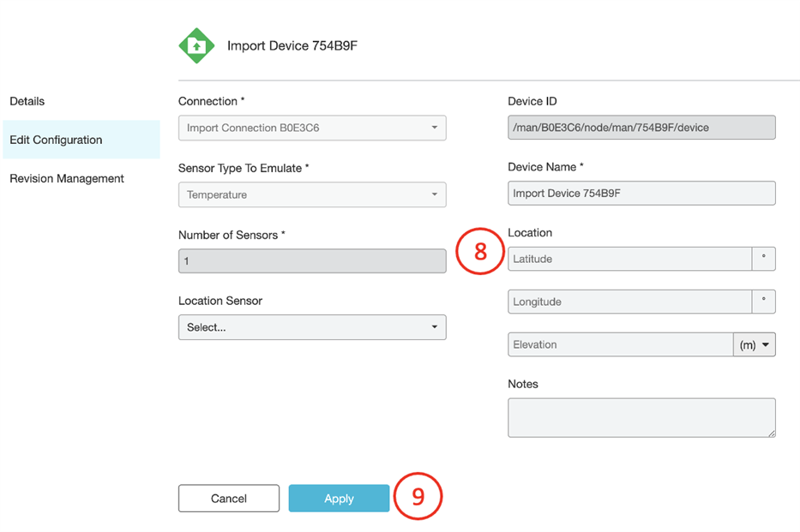The width and height of the screenshot is (800, 532).
Task: Click the Device Name input field
Action: 641,194
